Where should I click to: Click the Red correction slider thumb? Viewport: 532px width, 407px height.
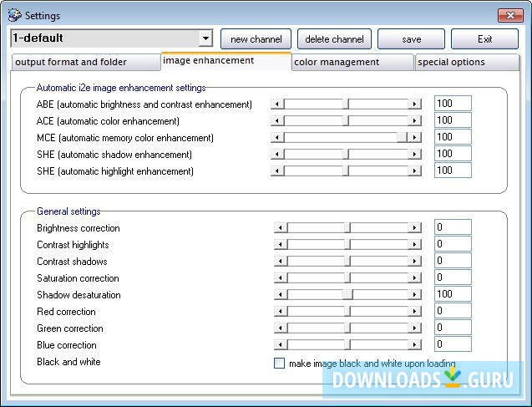coord(347,311)
